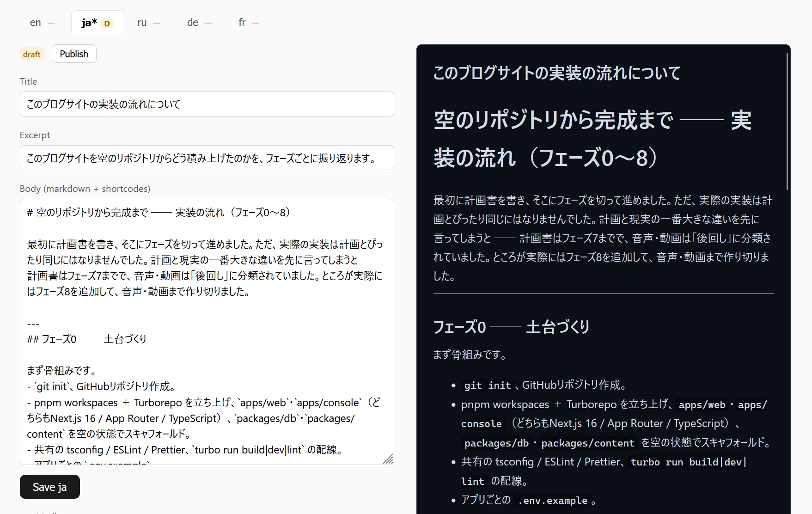
Task: Click the yellow draft status badge
Action: 32,54
